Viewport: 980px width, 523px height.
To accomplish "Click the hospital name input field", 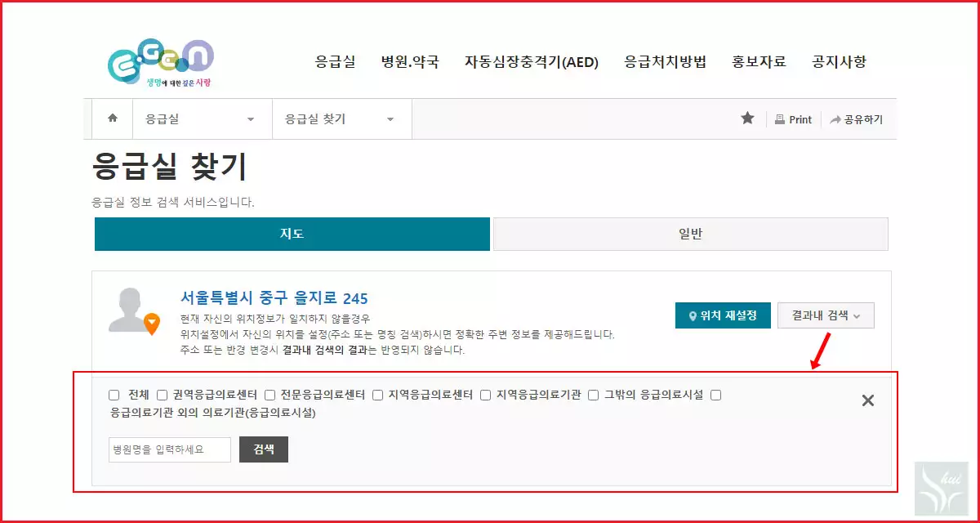I will coord(169,449).
